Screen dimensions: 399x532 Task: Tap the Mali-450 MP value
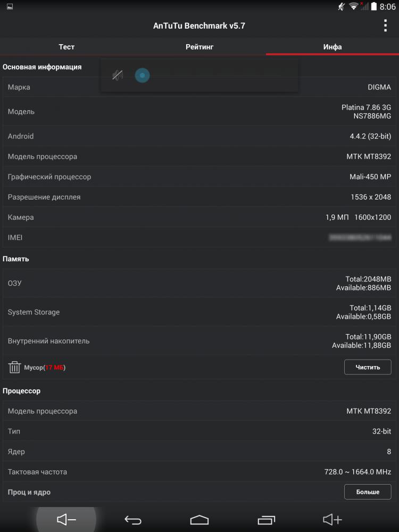370,177
